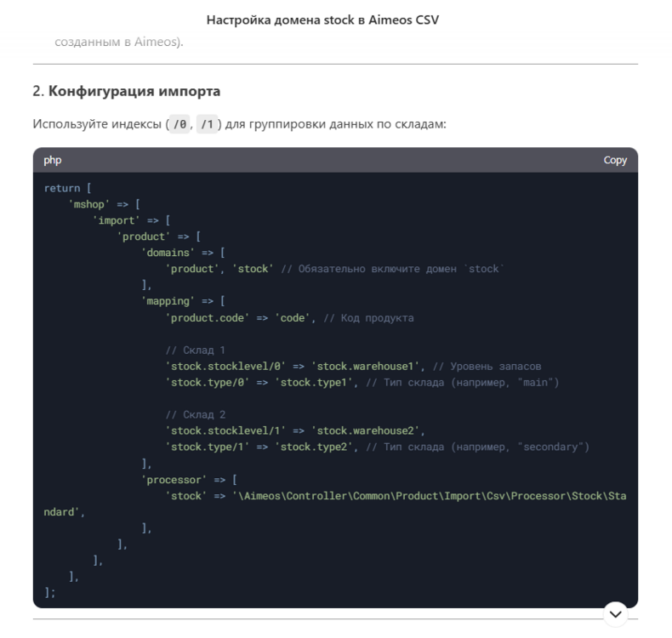Click the 'product.code' mapping line
Image resolution: width=672 pixels, height=638 pixels.
tap(289, 318)
